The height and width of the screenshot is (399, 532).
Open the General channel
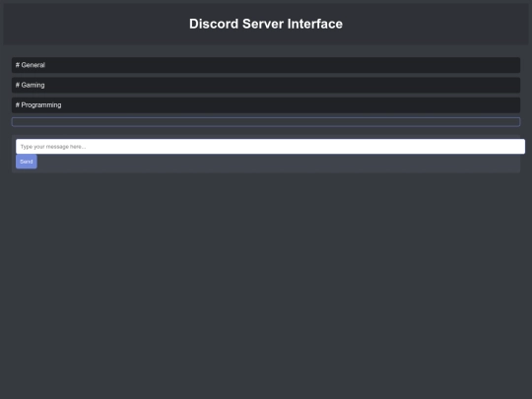point(266,65)
